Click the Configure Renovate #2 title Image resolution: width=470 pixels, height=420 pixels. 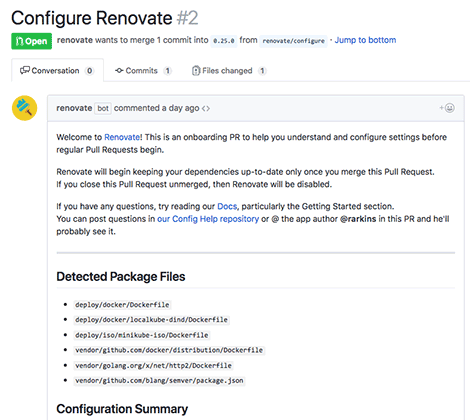(105, 18)
